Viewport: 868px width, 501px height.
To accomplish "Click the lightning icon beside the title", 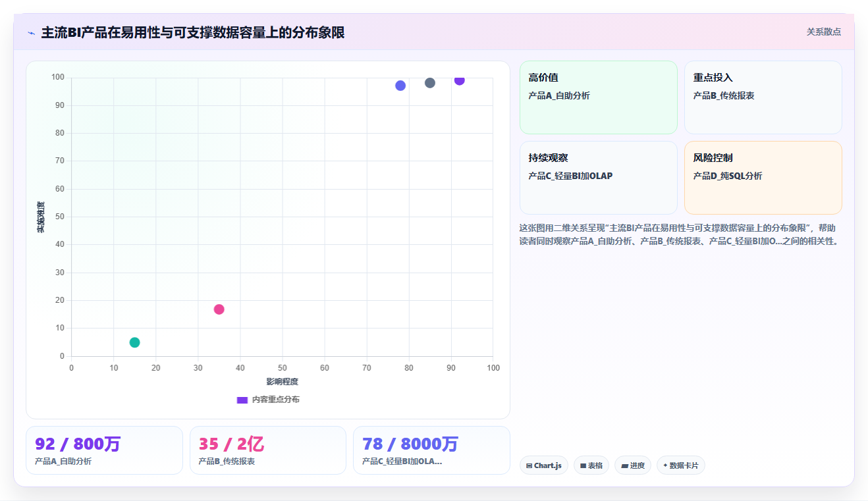I will point(31,33).
